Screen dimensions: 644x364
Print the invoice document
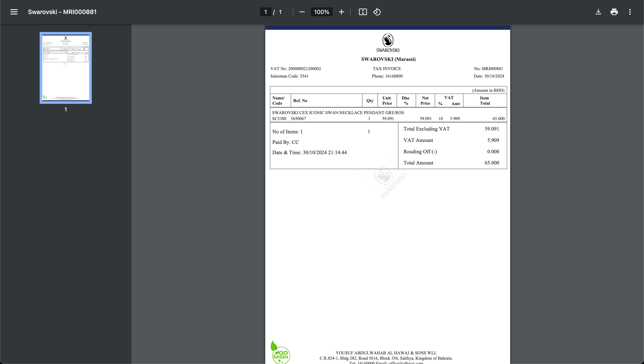coord(614,12)
